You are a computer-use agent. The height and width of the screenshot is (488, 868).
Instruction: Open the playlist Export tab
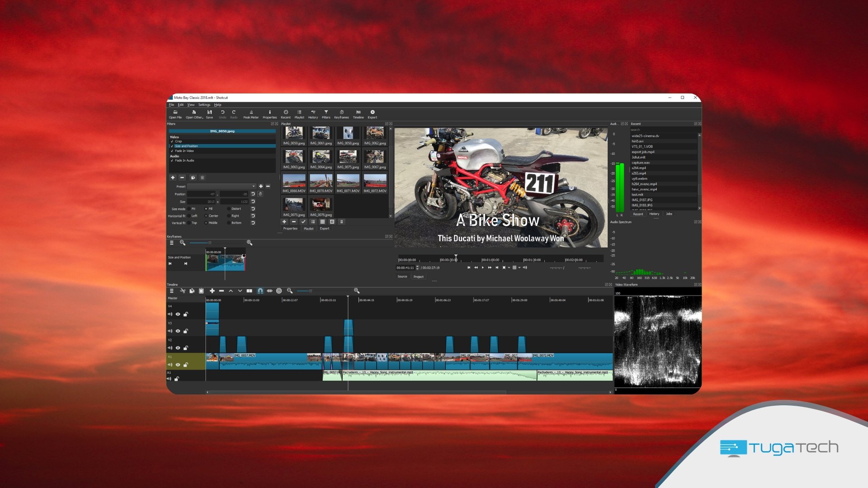325,229
